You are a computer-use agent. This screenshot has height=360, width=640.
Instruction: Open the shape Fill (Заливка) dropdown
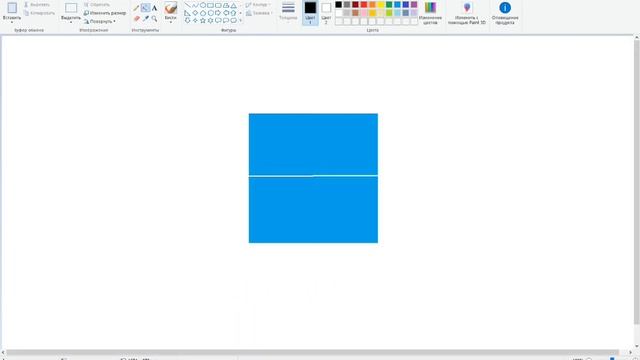tap(259, 13)
